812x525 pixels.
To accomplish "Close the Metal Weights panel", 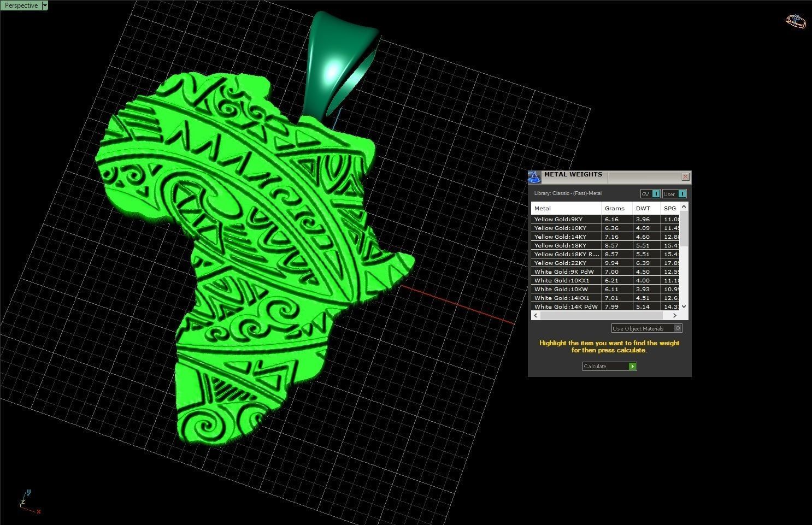I will point(685,176).
